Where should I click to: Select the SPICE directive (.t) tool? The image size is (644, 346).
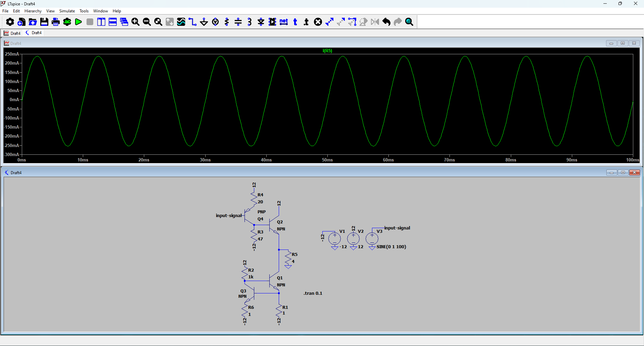pos(306,22)
